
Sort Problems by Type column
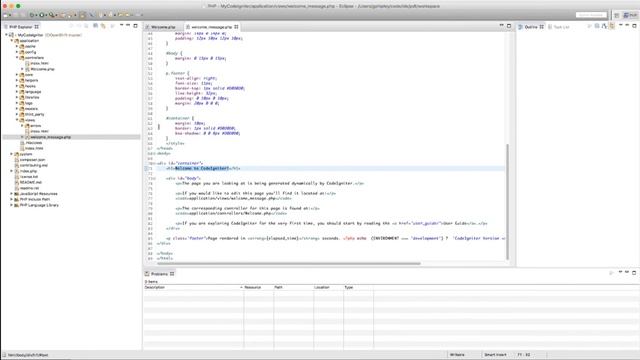[x=358, y=287]
